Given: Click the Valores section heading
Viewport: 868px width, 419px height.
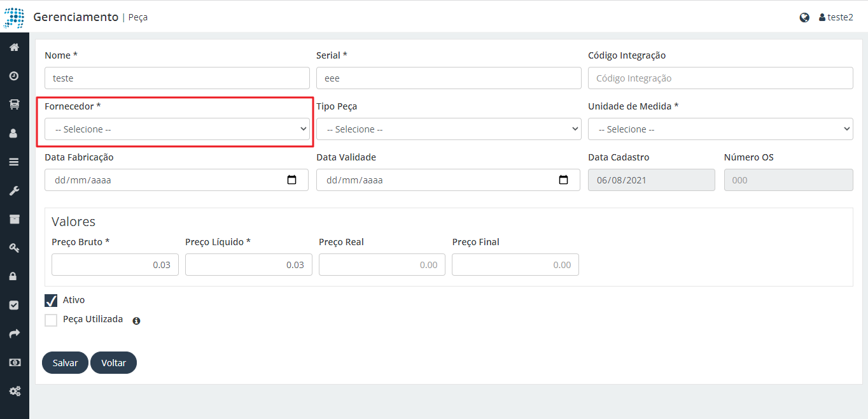Looking at the screenshot, I should (x=73, y=222).
